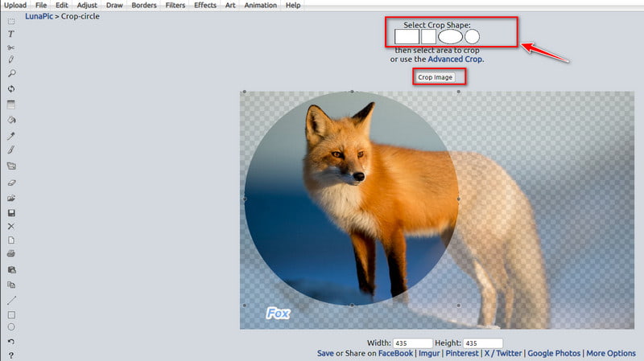Click the left-middle handle of the circle selection
The width and height of the screenshot is (644, 361).
click(x=245, y=199)
